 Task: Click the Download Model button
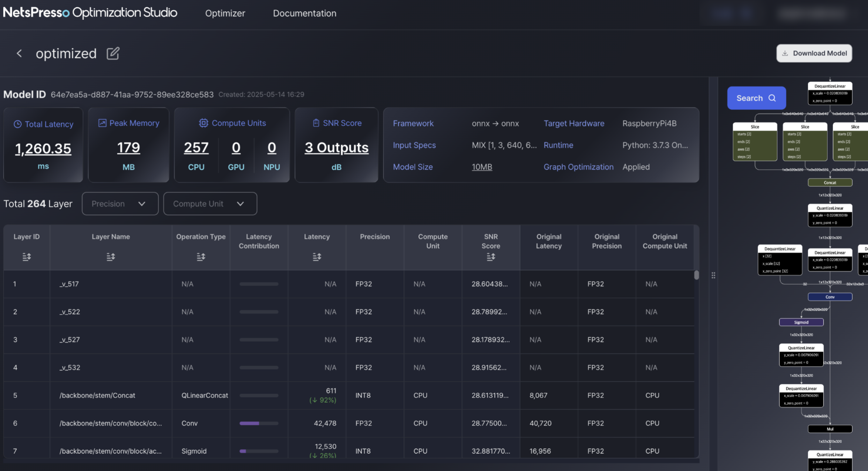coord(814,53)
